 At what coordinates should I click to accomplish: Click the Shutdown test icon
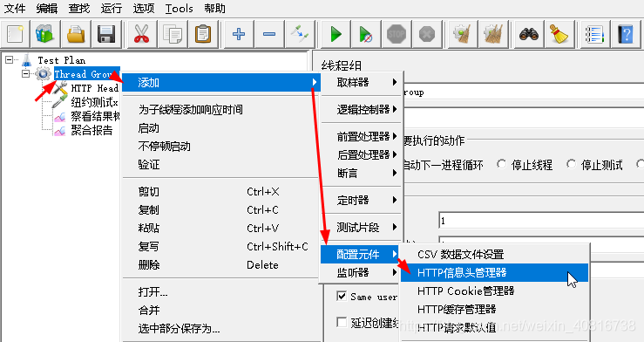point(427,34)
